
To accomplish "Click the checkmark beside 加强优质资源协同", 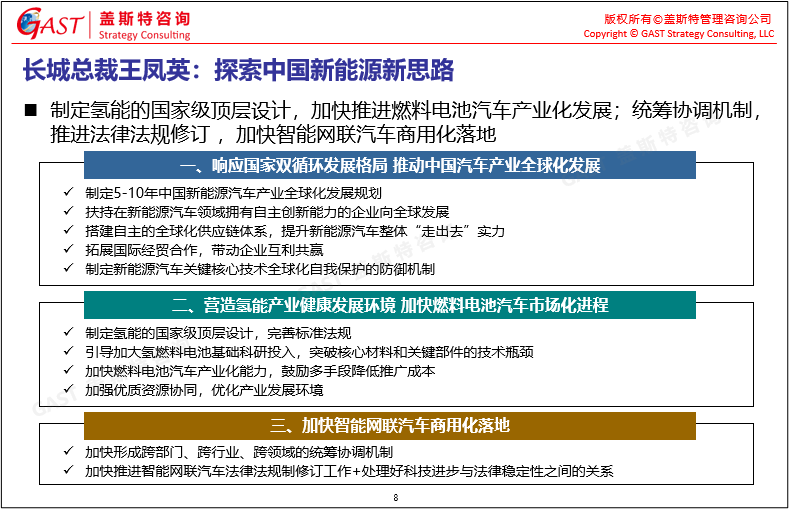I will (x=68, y=390).
